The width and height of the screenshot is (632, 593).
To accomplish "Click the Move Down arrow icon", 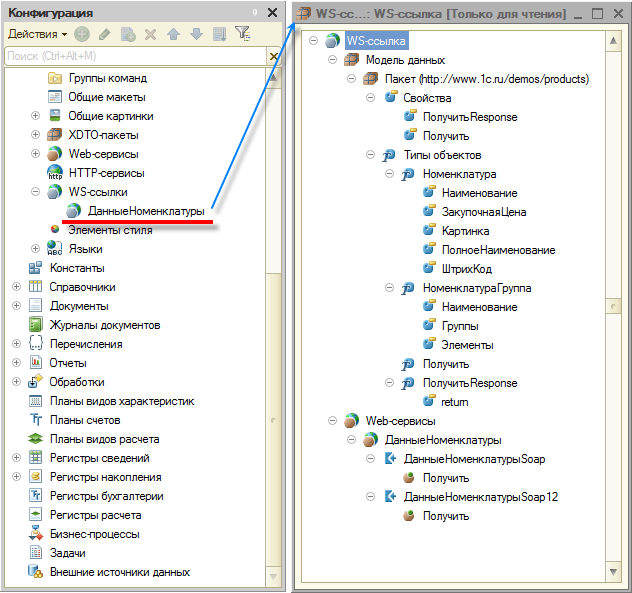I will click(x=196, y=34).
